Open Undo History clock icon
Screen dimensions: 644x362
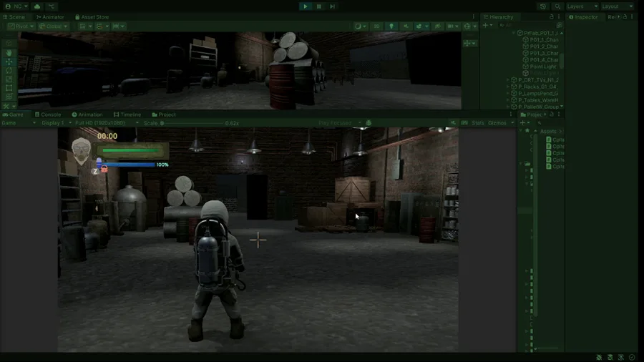pyautogui.click(x=543, y=6)
